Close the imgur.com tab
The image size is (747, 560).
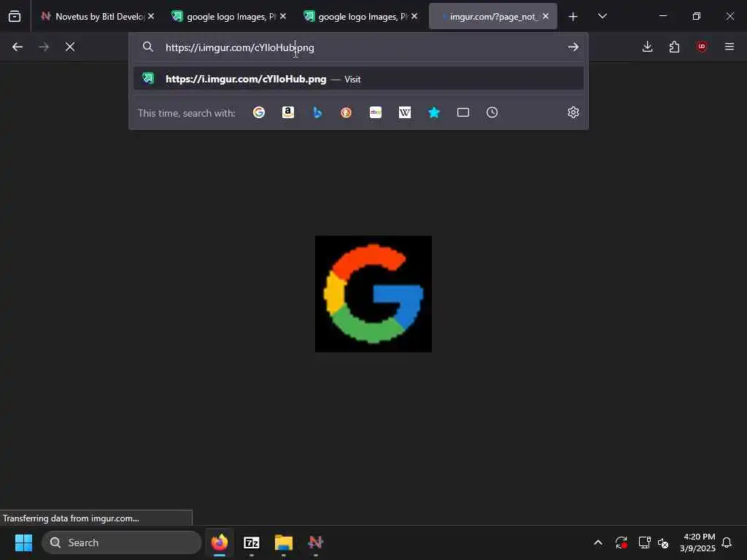click(x=546, y=16)
